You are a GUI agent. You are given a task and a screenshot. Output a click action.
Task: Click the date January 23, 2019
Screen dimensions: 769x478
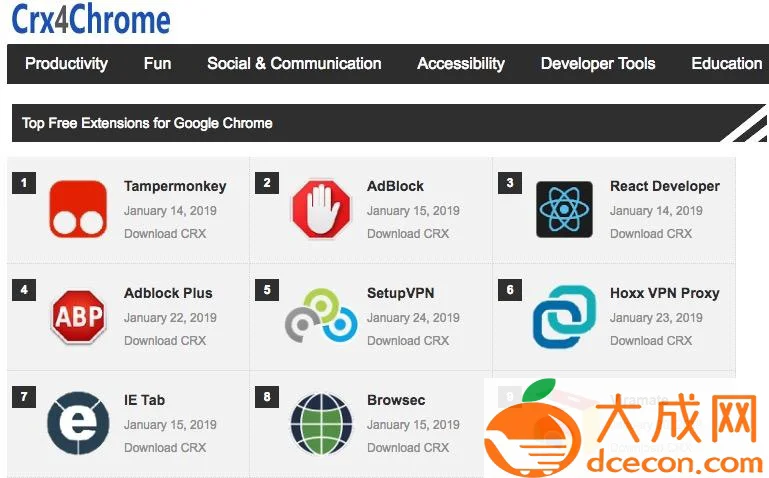656,318
